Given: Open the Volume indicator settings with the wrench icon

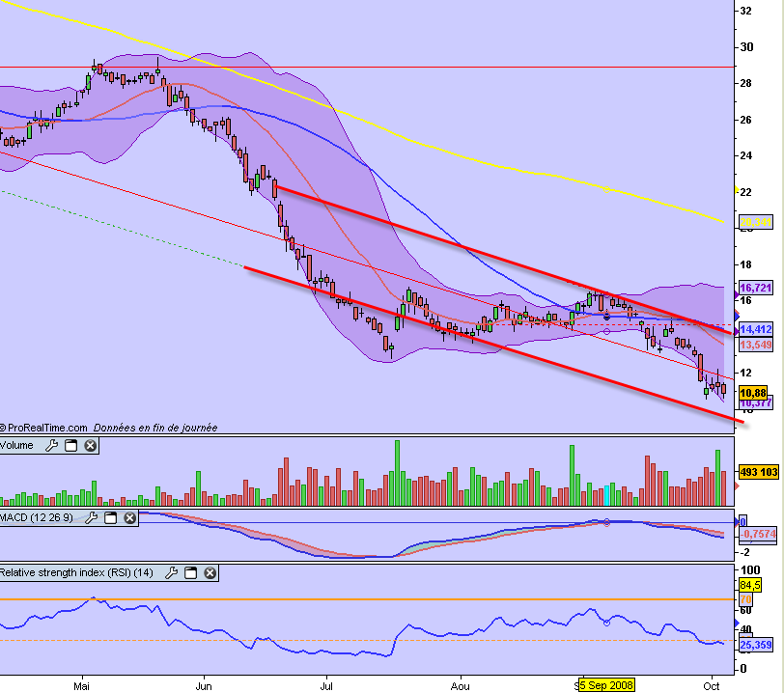Looking at the screenshot, I should click(x=51, y=445).
